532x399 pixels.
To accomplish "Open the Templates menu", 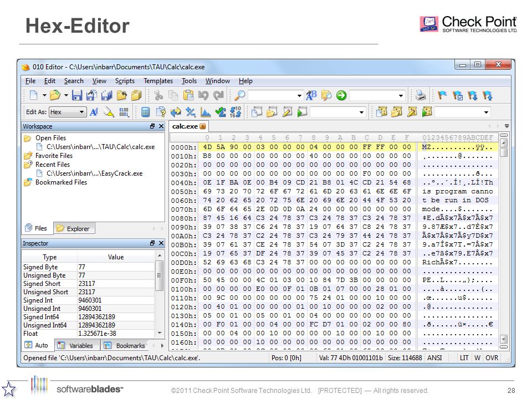I will (x=158, y=81).
